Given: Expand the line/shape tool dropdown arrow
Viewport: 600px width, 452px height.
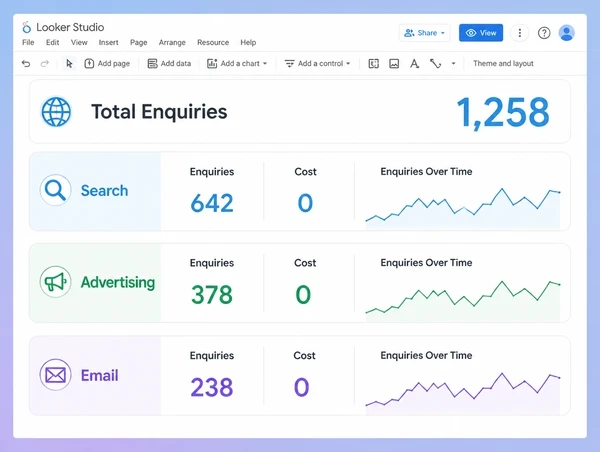Looking at the screenshot, I should pyautogui.click(x=453, y=64).
